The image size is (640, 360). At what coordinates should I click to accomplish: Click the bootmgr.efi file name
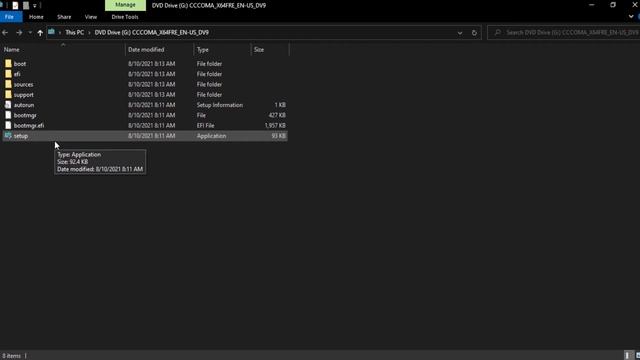(x=29, y=125)
